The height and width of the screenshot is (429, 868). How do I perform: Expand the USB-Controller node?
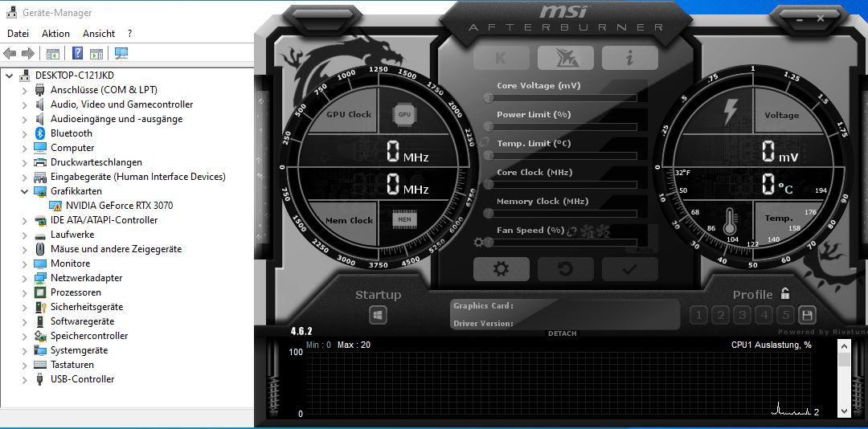coord(24,379)
